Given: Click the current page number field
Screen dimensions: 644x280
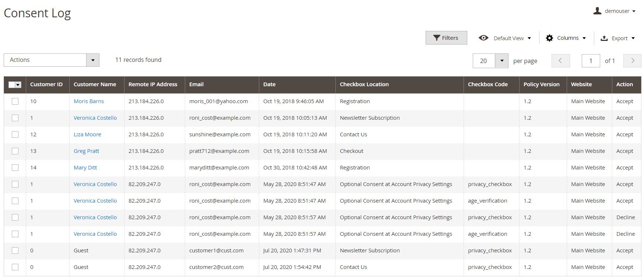Looking at the screenshot, I should 591,61.
